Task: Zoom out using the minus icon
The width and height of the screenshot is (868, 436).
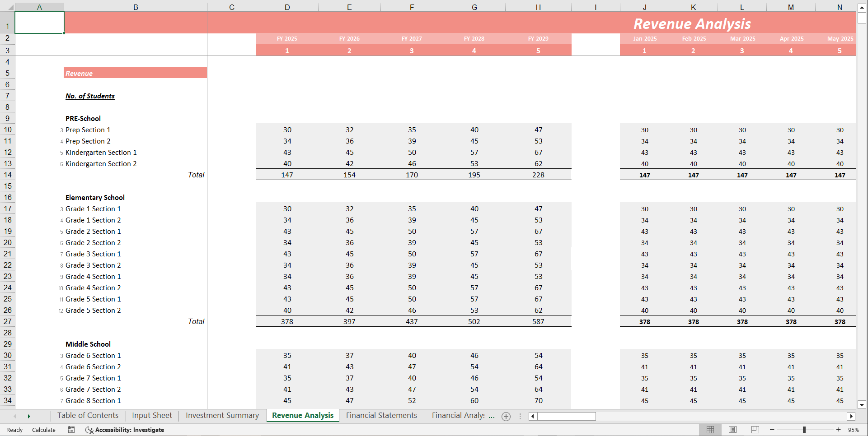Action: 772,430
